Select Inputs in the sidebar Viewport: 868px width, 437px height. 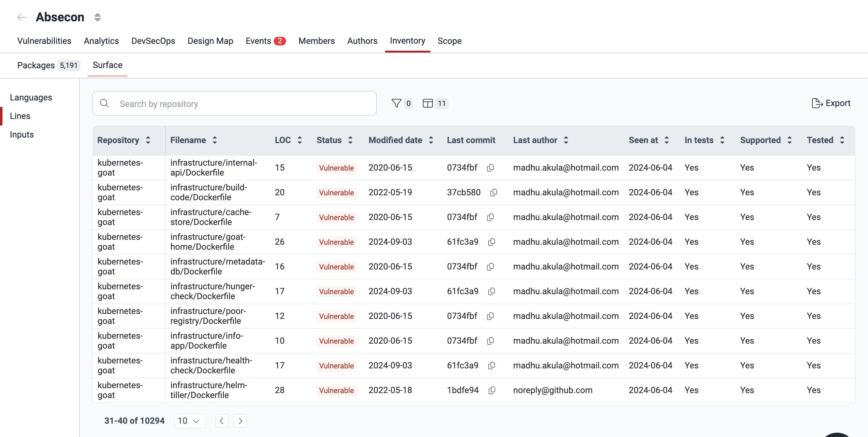(22, 134)
